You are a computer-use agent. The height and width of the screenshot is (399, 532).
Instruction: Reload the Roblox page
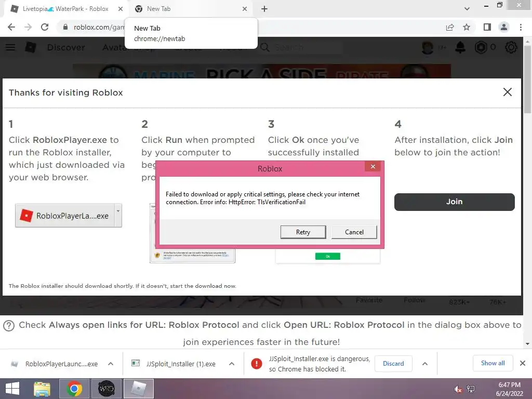[45, 27]
